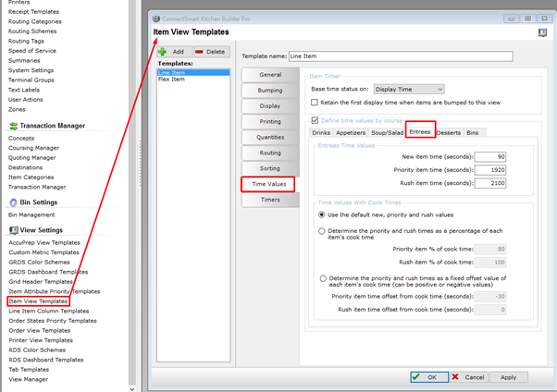The width and height of the screenshot is (557, 392).
Task: Select percentage of cook time radio option
Action: coord(321,231)
